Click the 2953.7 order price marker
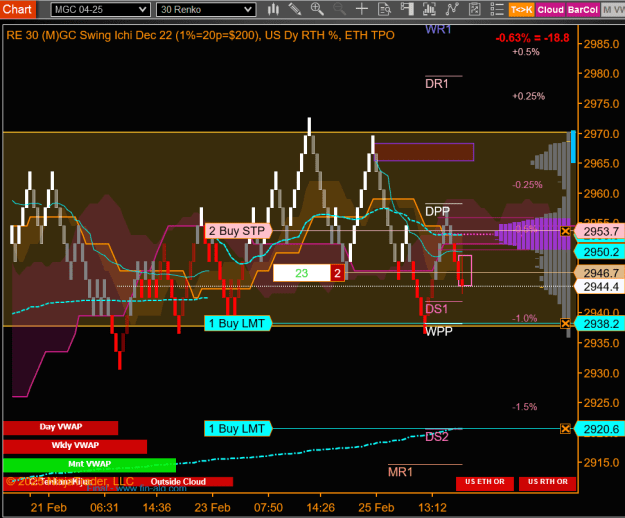The width and height of the screenshot is (625, 518). coord(600,232)
